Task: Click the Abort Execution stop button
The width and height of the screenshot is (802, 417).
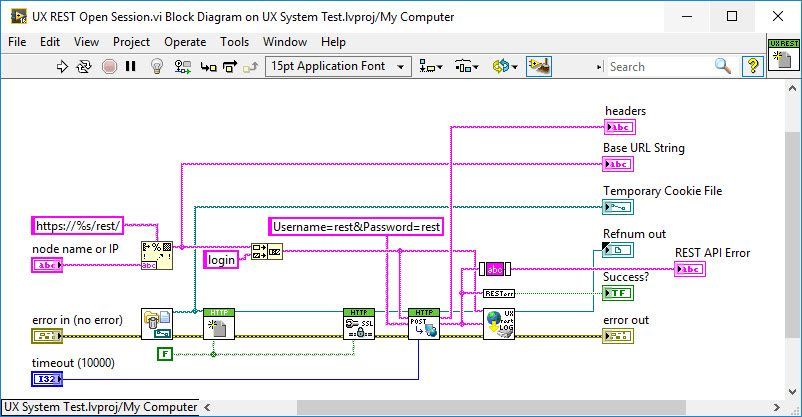Action: (x=109, y=67)
